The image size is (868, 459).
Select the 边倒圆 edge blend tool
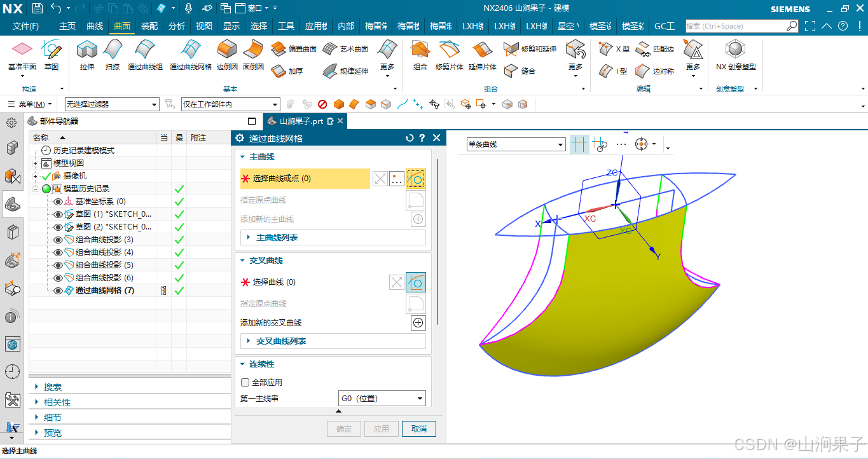click(x=227, y=55)
